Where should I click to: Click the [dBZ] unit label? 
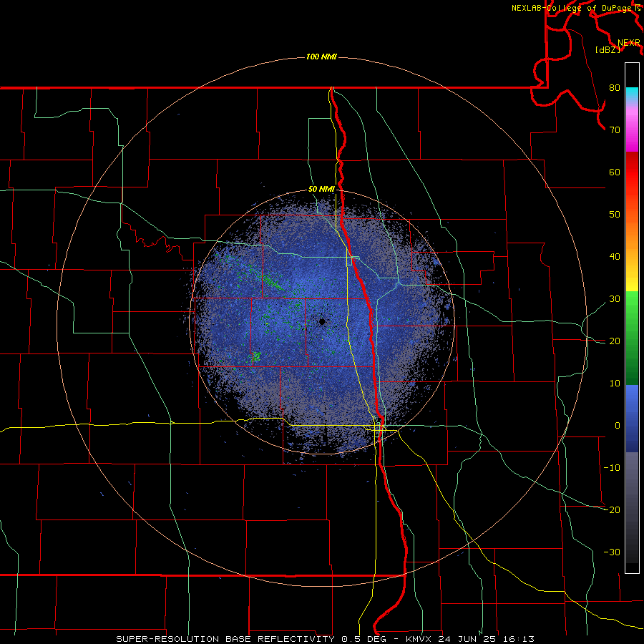[x=608, y=49]
